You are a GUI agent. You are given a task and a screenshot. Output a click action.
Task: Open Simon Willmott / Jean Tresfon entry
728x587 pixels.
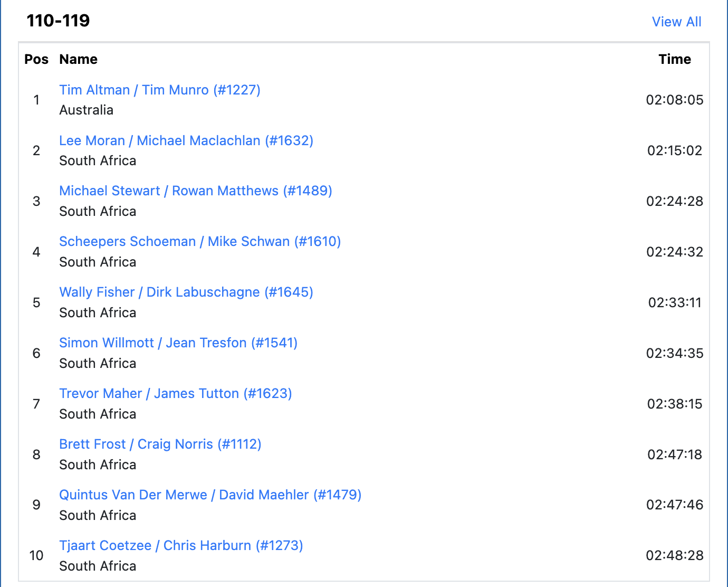pyautogui.click(x=178, y=343)
